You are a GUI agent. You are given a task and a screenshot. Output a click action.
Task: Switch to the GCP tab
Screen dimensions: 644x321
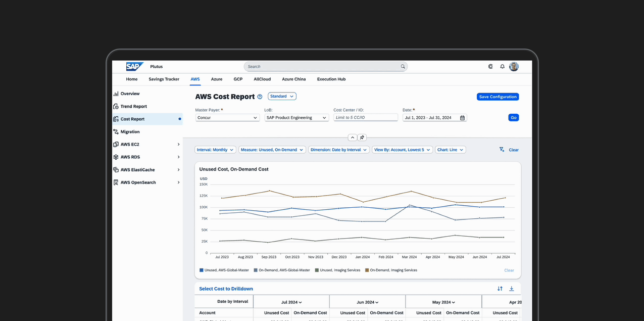point(238,79)
